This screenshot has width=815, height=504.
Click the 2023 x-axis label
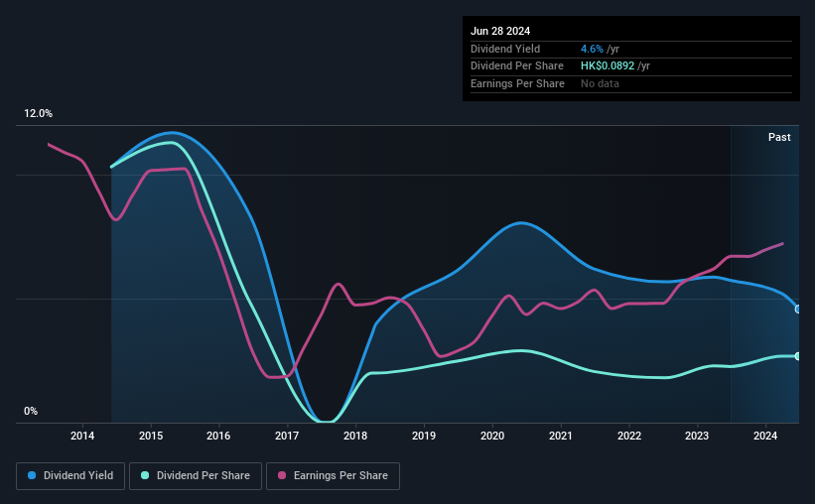pos(697,436)
